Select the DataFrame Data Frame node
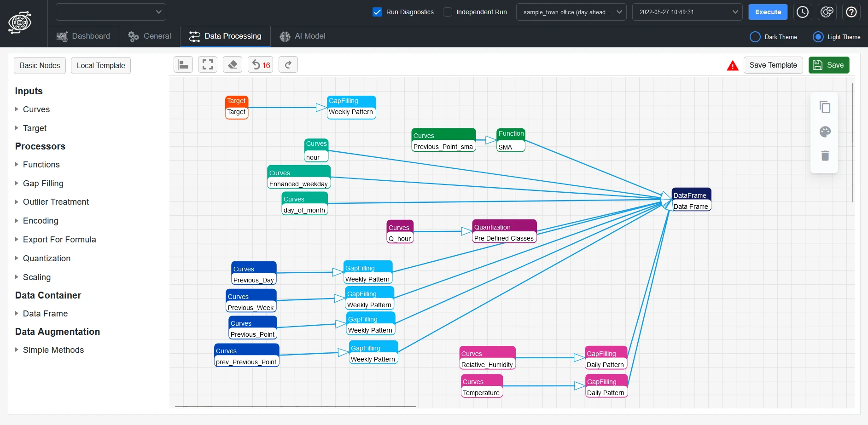This screenshot has height=425, width=868. point(691,200)
